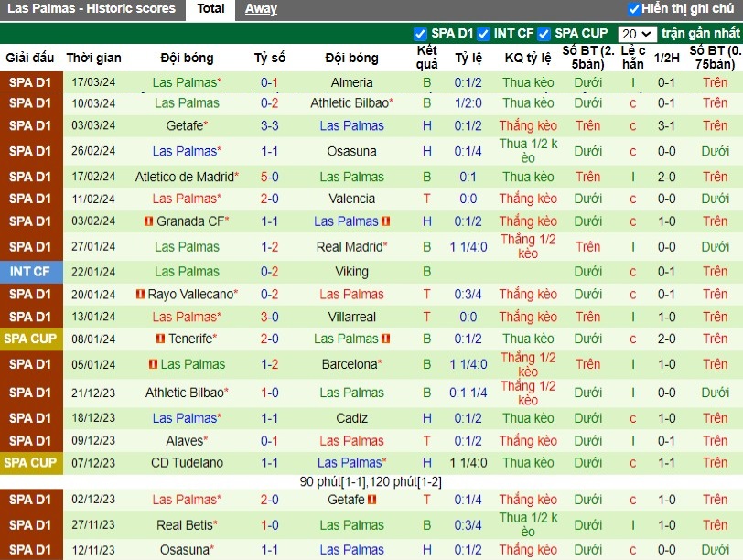Open the Almeria team link
Screen dimensions: 743x560
pyautogui.click(x=351, y=82)
